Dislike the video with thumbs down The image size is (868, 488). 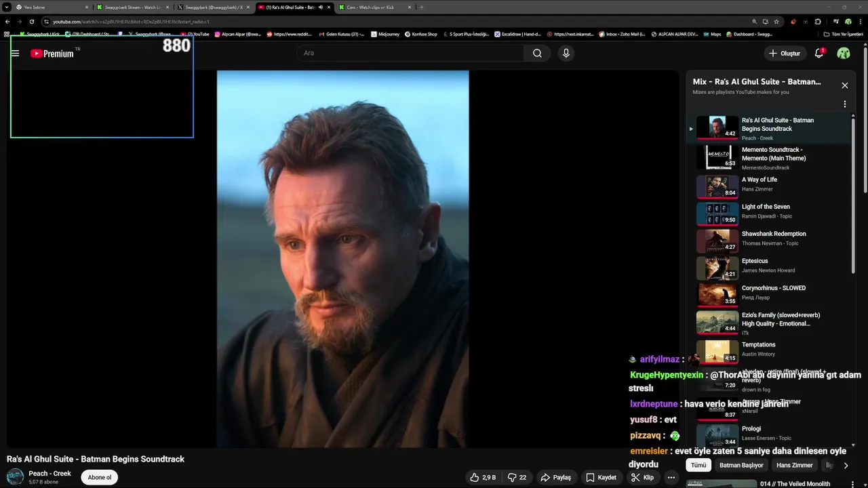click(x=517, y=477)
